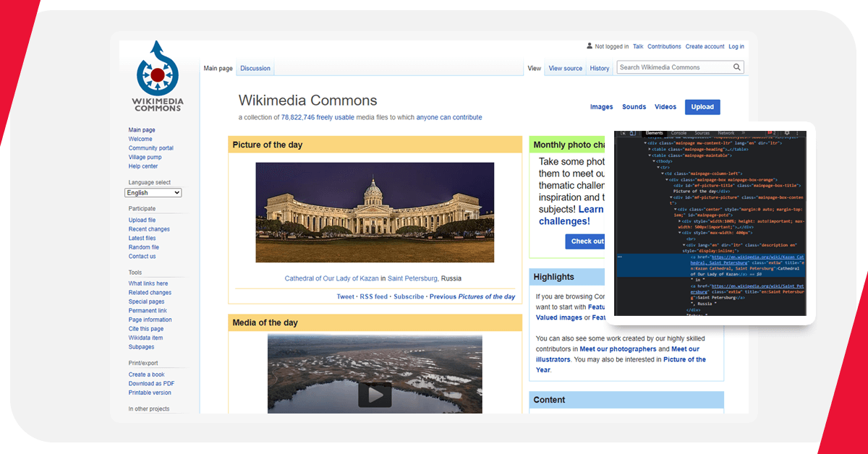Click the RSS feed link
The image size is (868, 454).
(x=374, y=296)
